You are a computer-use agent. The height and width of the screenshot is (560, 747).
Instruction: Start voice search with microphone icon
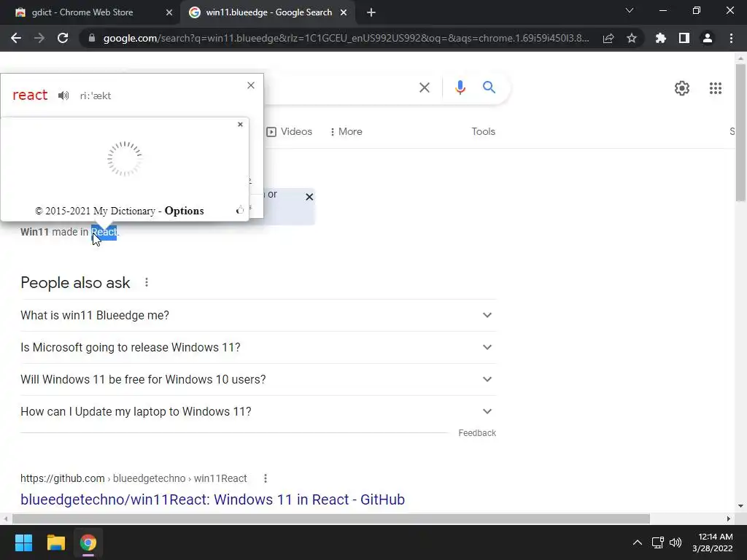coord(460,87)
